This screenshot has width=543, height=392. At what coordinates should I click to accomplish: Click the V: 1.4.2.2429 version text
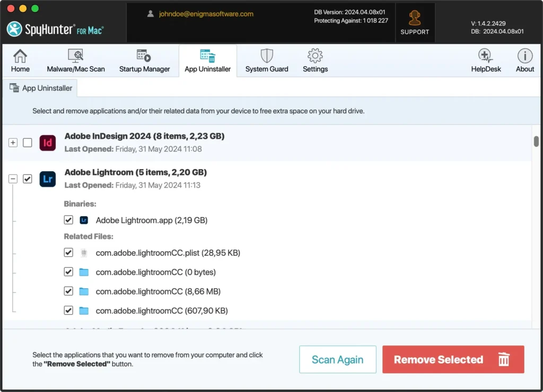click(x=488, y=23)
